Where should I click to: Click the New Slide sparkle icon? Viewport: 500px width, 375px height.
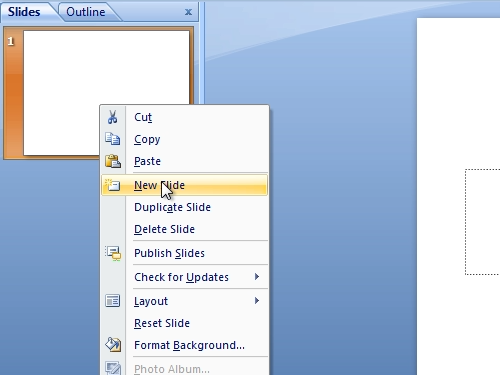tap(113, 185)
